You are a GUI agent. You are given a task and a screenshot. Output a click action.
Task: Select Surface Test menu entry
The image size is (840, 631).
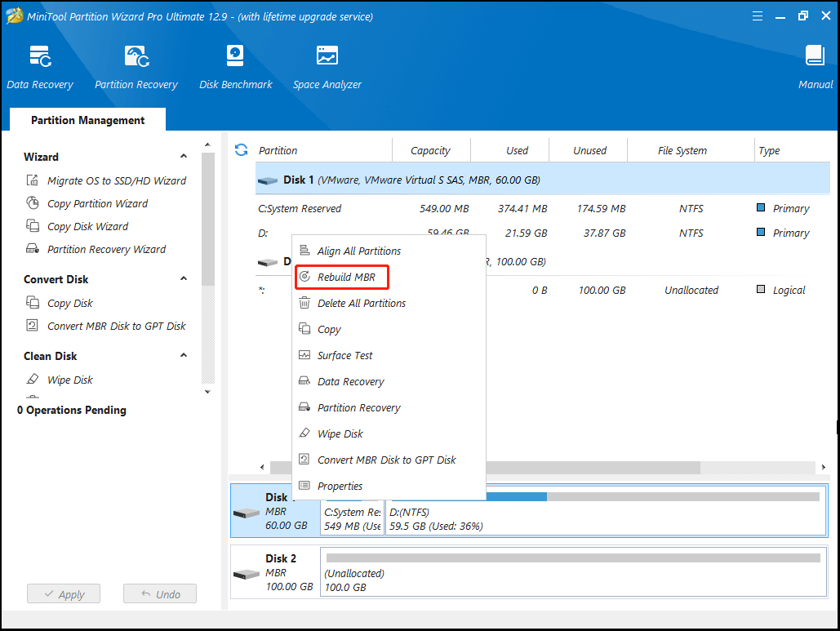(389, 355)
